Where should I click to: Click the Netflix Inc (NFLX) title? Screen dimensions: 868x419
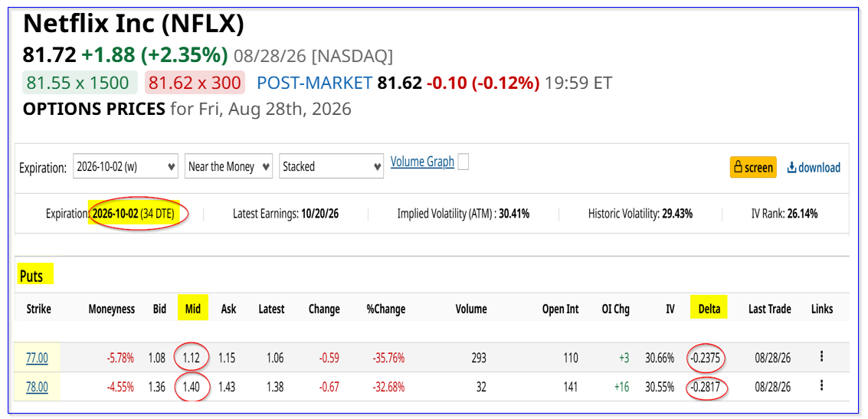point(133,25)
